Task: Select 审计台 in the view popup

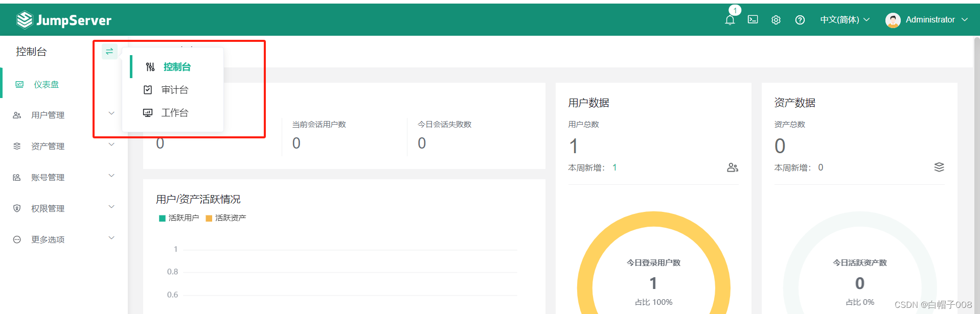Action: (x=173, y=90)
